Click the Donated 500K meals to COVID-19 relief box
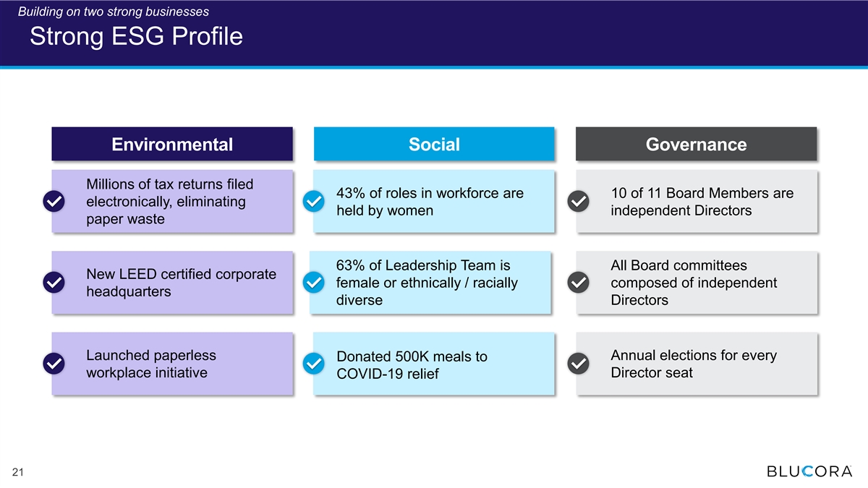Viewport: 868px width, 488px height. tap(434, 364)
